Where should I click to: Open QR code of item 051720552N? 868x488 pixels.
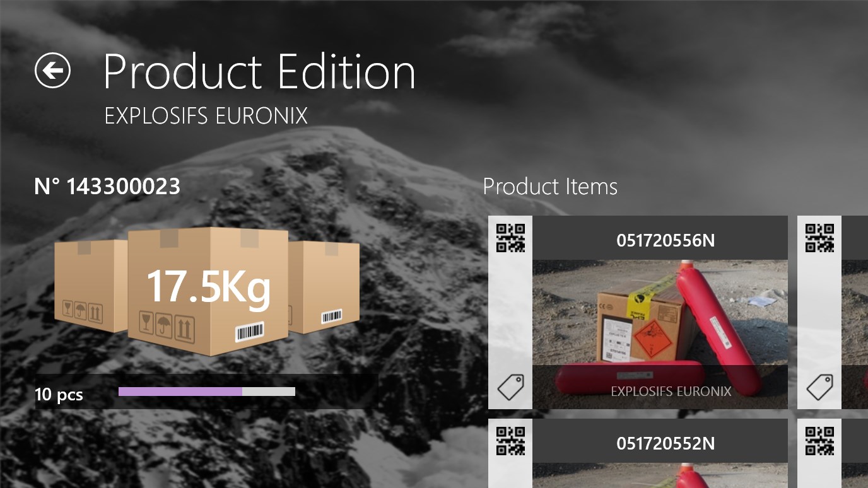coord(510,441)
